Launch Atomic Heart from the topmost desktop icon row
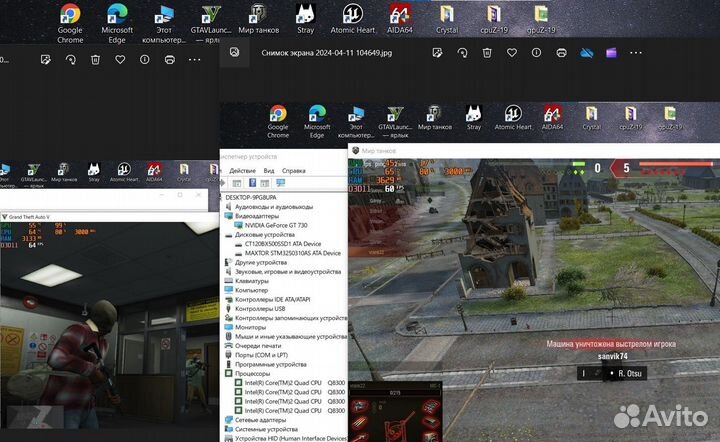 point(353,19)
